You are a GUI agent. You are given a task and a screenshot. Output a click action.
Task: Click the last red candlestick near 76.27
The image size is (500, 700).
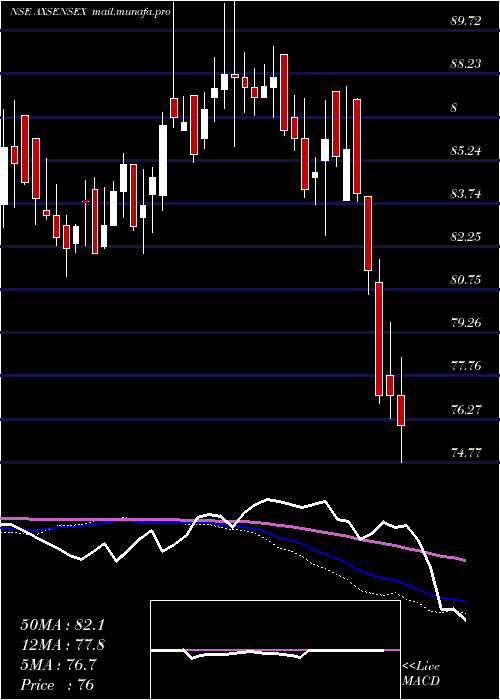[x=401, y=410]
